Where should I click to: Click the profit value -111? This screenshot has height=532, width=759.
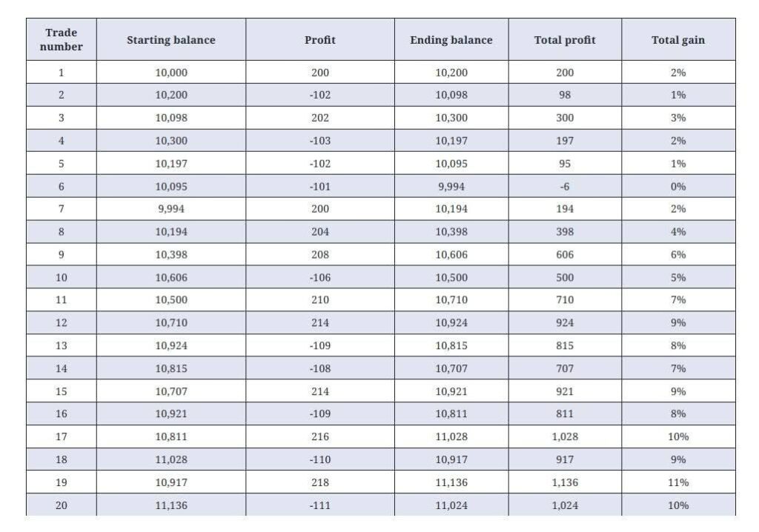[x=319, y=505]
